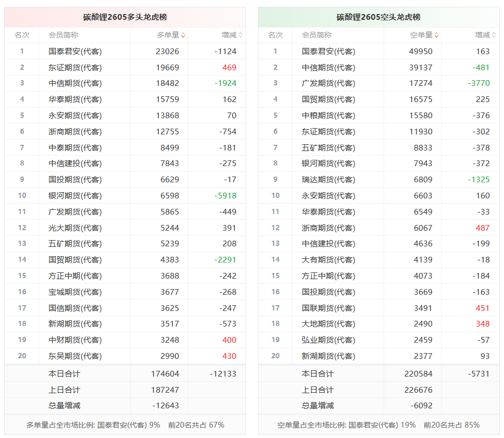Click short position value 2377

click(x=423, y=356)
